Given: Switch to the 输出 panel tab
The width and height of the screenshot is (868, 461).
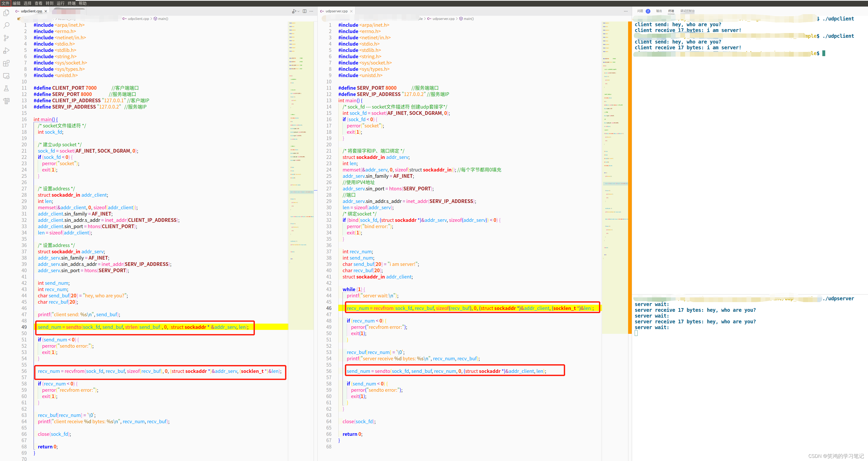Looking at the screenshot, I should [x=659, y=11].
